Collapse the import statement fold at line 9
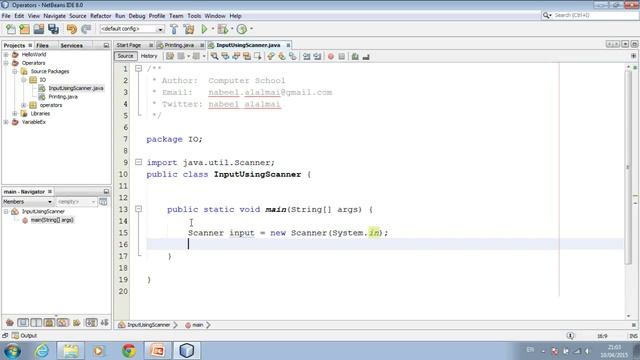The height and width of the screenshot is (360, 640). (138, 162)
